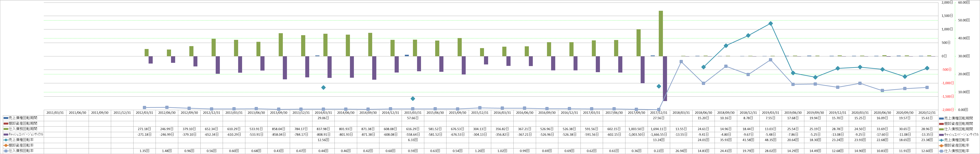The image size is (980, 154).
Task: Click the square line marker above 2018/03/31
Action: [x=681, y=62]
